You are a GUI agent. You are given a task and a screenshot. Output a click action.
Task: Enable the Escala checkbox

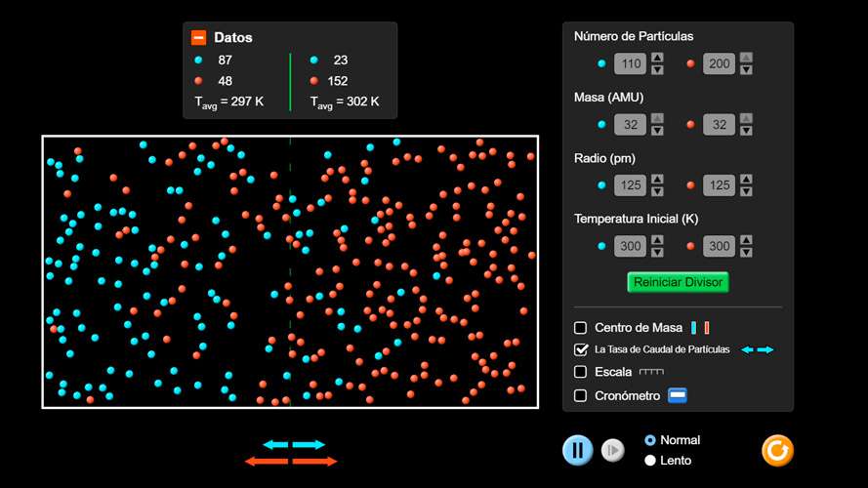(581, 372)
